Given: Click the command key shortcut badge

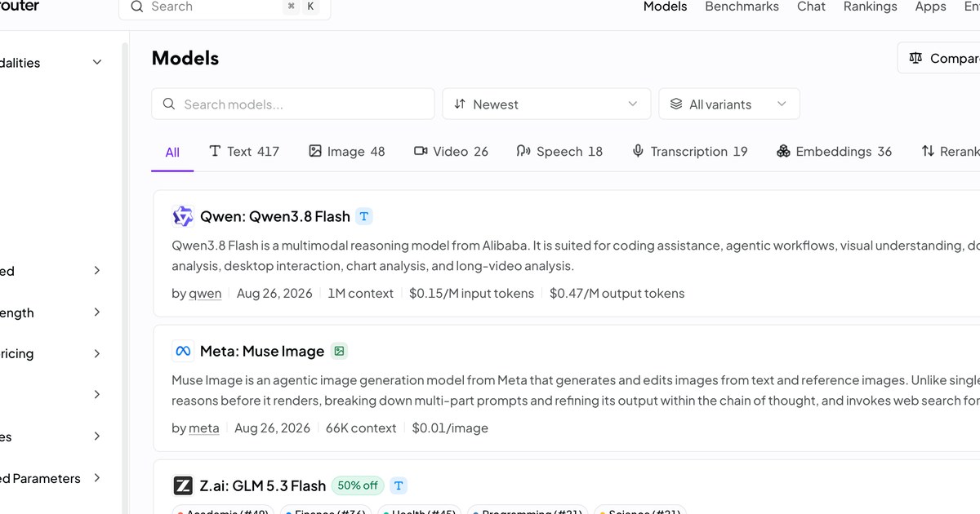Looking at the screenshot, I should pyautogui.click(x=292, y=6).
